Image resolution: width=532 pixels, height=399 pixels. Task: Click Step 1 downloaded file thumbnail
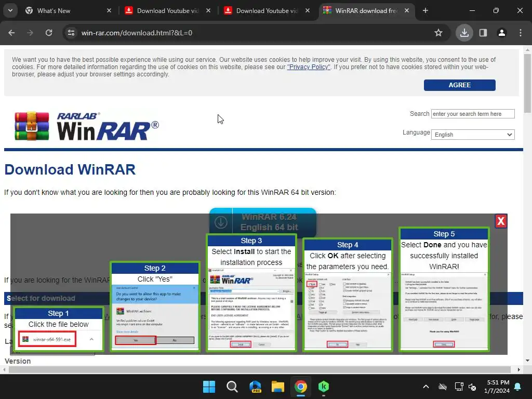click(58, 329)
